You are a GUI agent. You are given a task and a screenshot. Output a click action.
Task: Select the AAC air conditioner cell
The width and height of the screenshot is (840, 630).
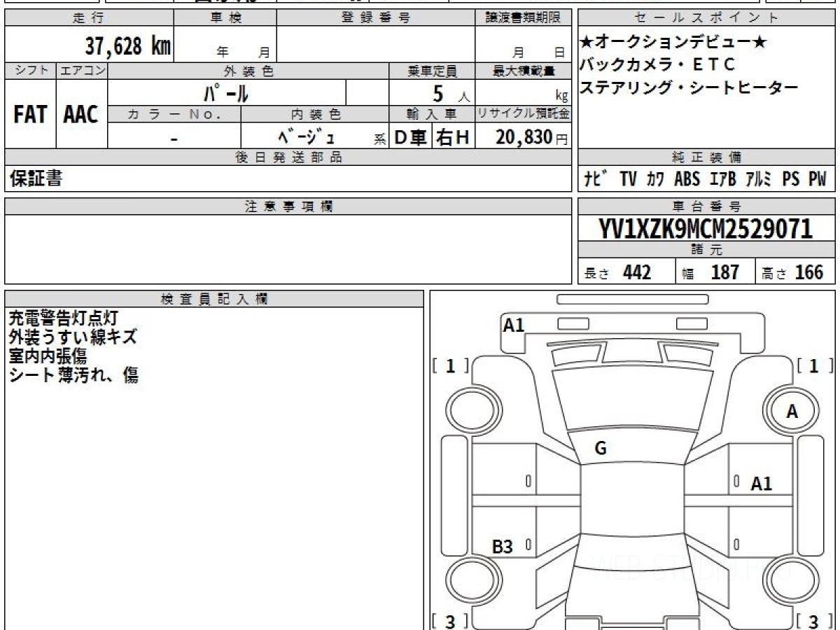(x=81, y=115)
